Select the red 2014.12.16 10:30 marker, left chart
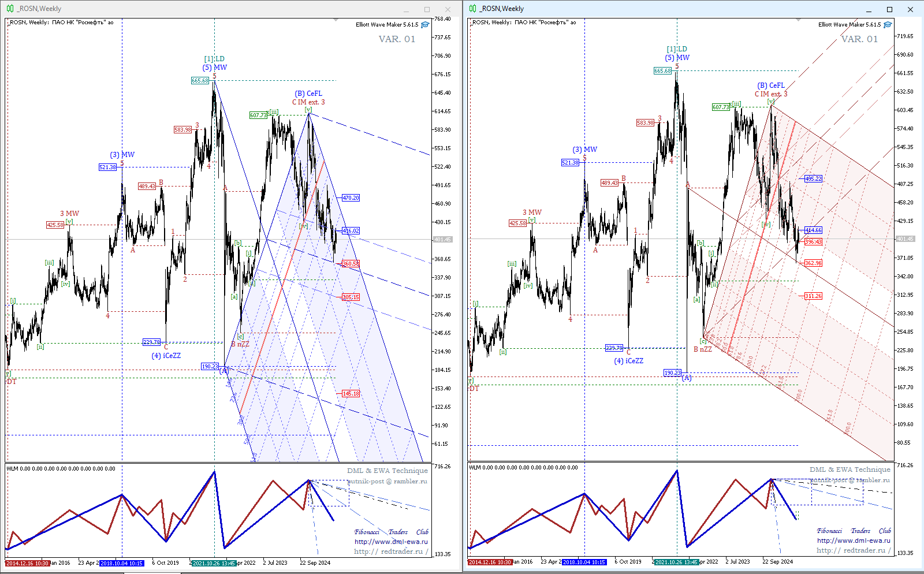The height and width of the screenshot is (574, 924). [28, 563]
